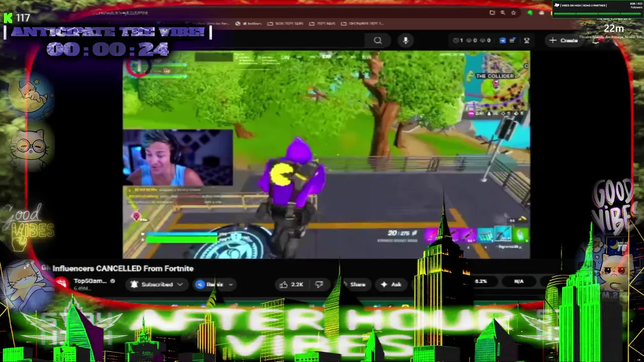644x362 pixels.
Task: Click the N/A stats chip below video
Action: [x=519, y=282]
